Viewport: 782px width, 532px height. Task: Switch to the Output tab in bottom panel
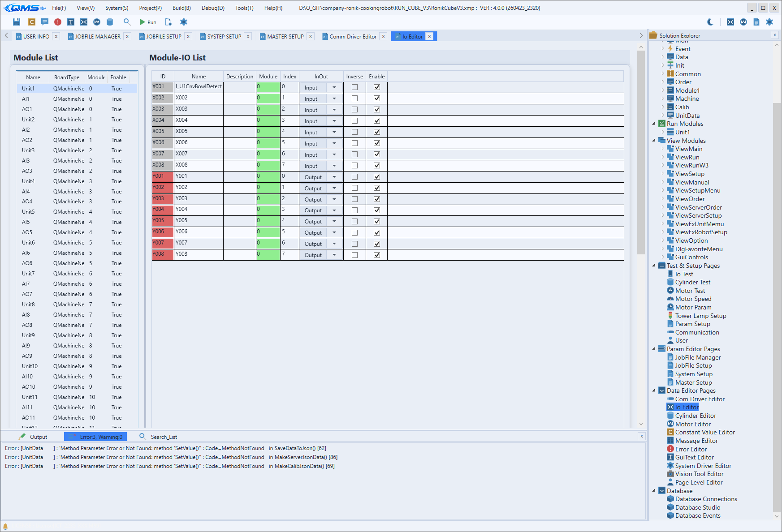tap(38, 437)
